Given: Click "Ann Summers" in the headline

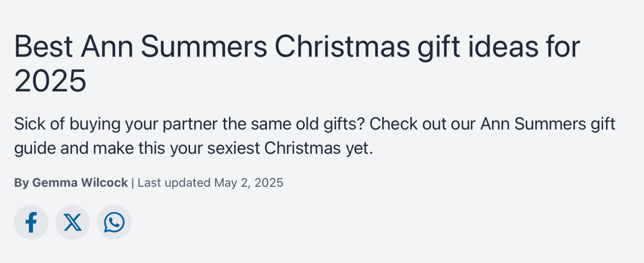Looking at the screenshot, I should [173, 46].
